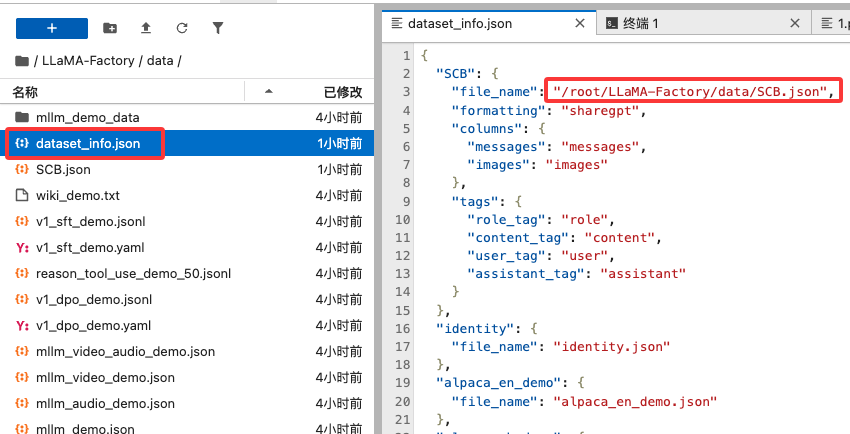Create a new folder with folder-plus icon

pyautogui.click(x=110, y=29)
